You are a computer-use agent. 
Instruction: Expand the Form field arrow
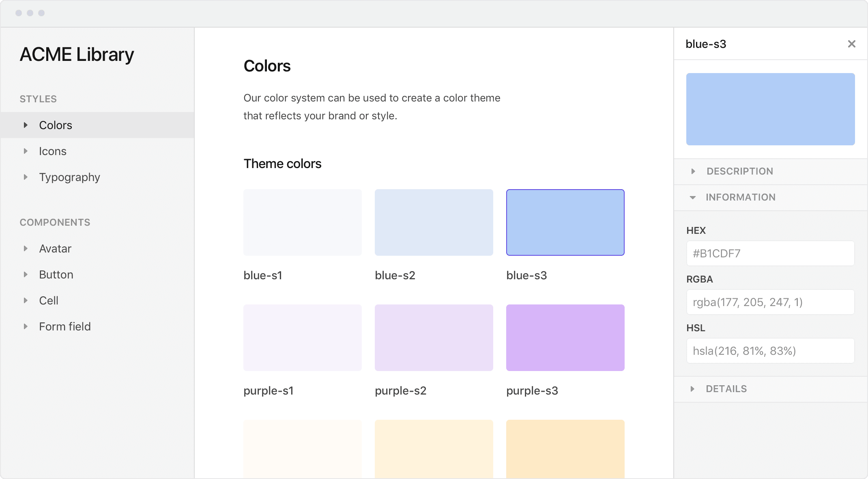26,326
